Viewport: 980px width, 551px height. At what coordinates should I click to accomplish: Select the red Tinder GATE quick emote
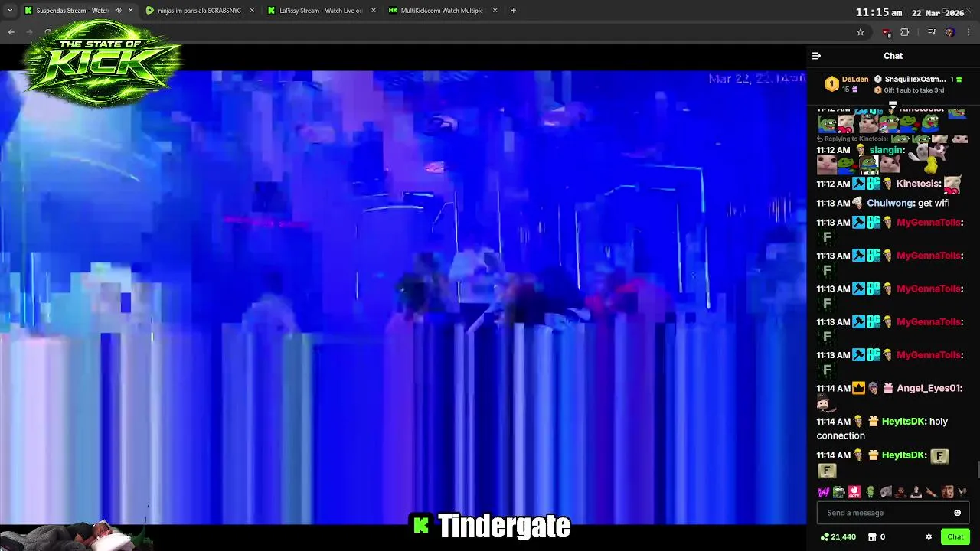854,492
